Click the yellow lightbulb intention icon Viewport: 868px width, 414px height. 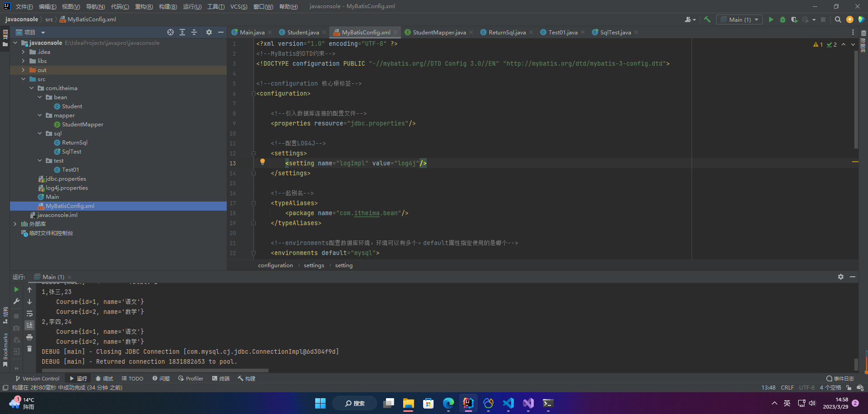coord(262,162)
